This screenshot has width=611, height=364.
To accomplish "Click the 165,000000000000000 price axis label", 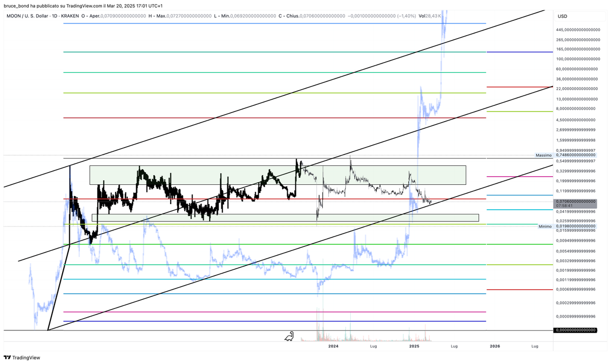I will click(x=578, y=49).
